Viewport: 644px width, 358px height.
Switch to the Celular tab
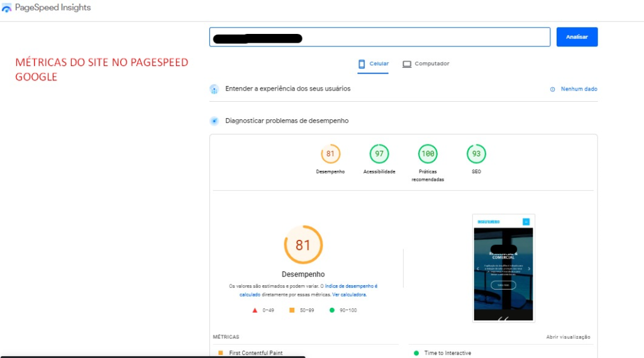tap(373, 64)
